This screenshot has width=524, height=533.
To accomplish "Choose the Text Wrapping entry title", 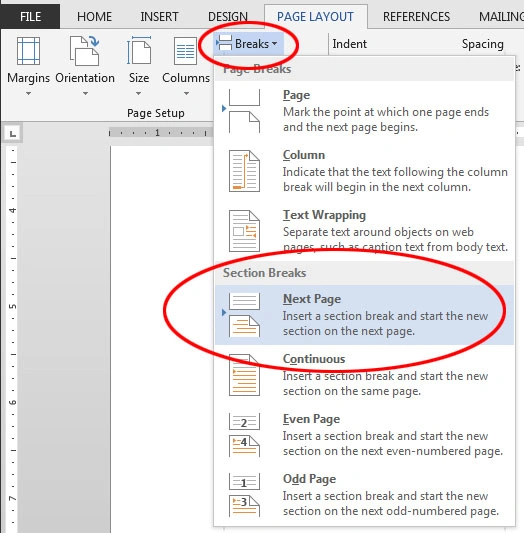I will (324, 215).
